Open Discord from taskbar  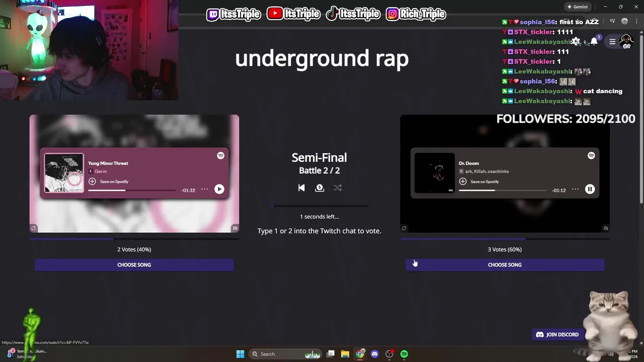click(x=374, y=354)
